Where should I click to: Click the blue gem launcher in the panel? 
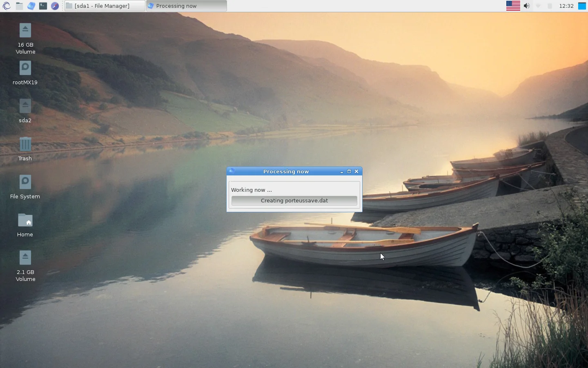pyautogui.click(x=31, y=6)
